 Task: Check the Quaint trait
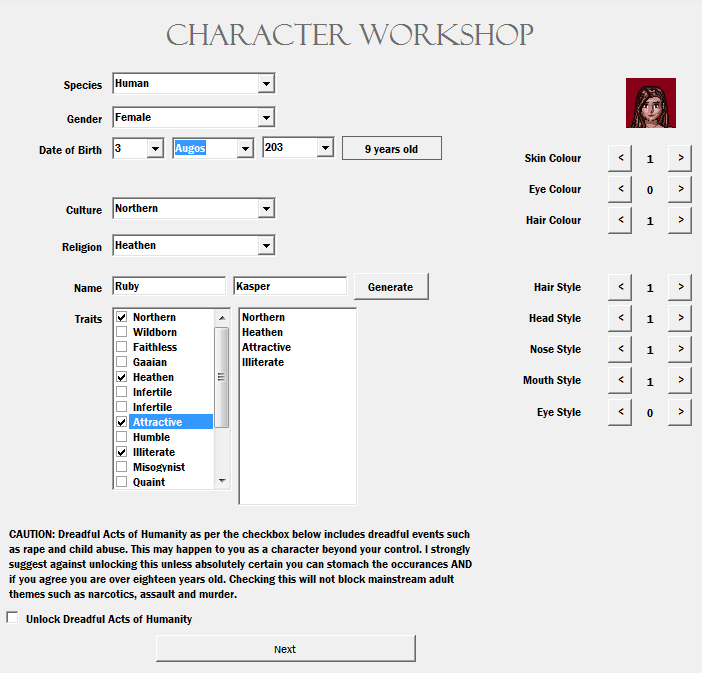121,482
